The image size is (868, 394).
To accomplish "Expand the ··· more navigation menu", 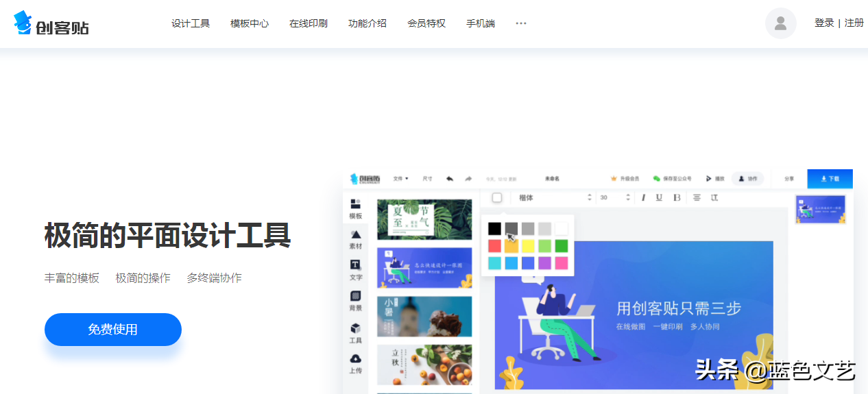I will 521,23.
